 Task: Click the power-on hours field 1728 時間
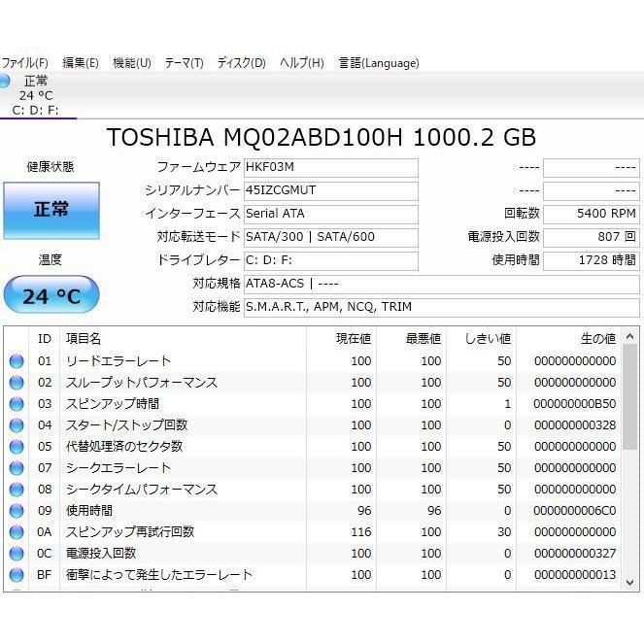click(x=591, y=260)
